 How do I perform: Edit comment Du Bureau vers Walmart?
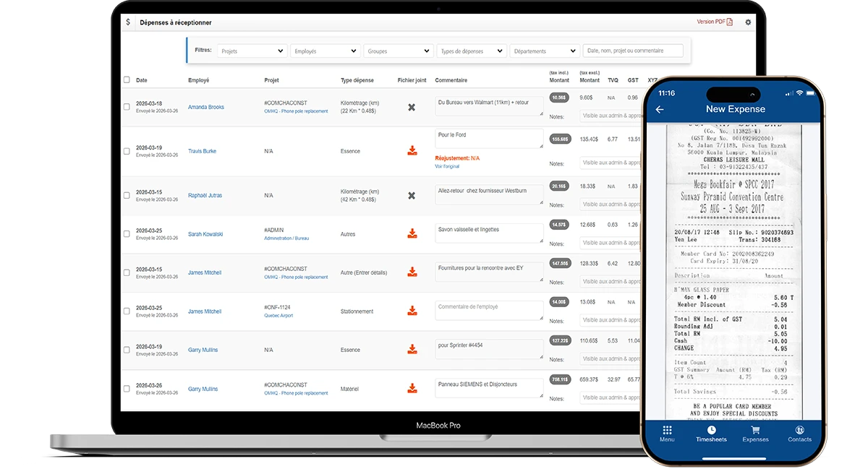coord(489,106)
